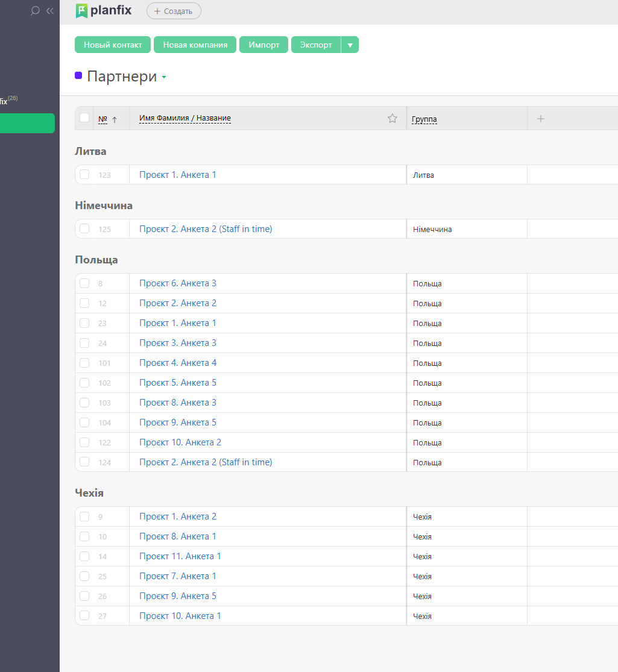This screenshot has height=672, width=618.
Task: Click the purple square next to Партнери
Action: (78, 76)
